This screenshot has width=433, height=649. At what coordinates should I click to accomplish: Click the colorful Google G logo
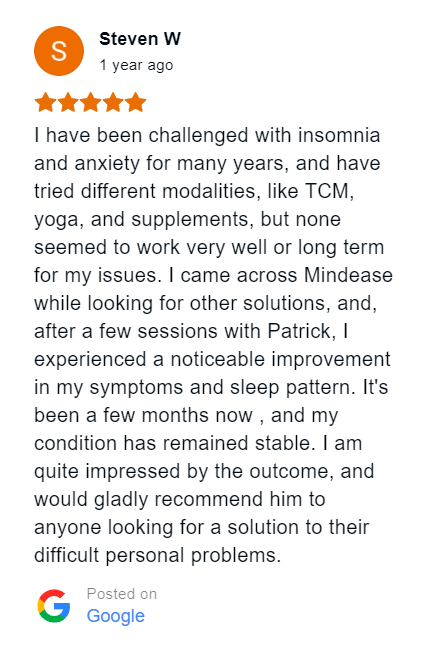[x=54, y=606]
